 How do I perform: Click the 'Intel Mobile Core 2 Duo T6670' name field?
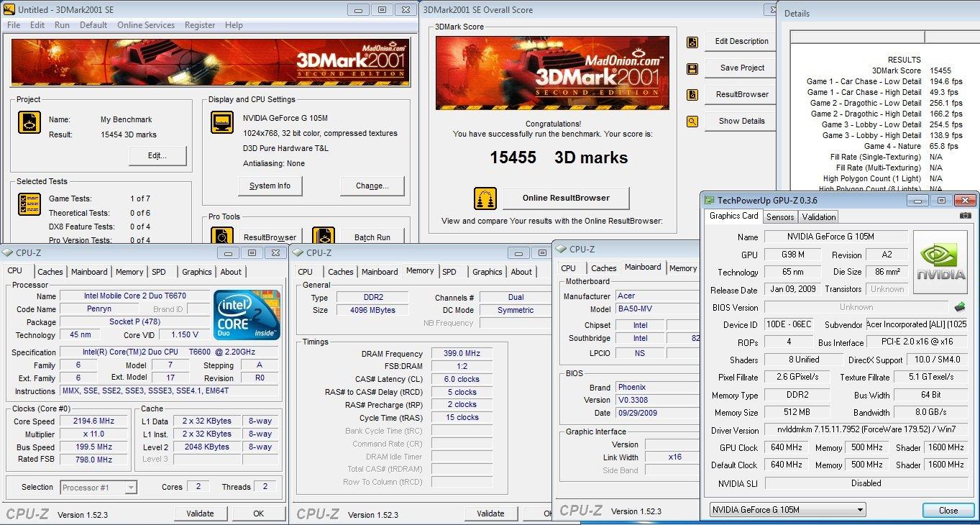(x=135, y=296)
